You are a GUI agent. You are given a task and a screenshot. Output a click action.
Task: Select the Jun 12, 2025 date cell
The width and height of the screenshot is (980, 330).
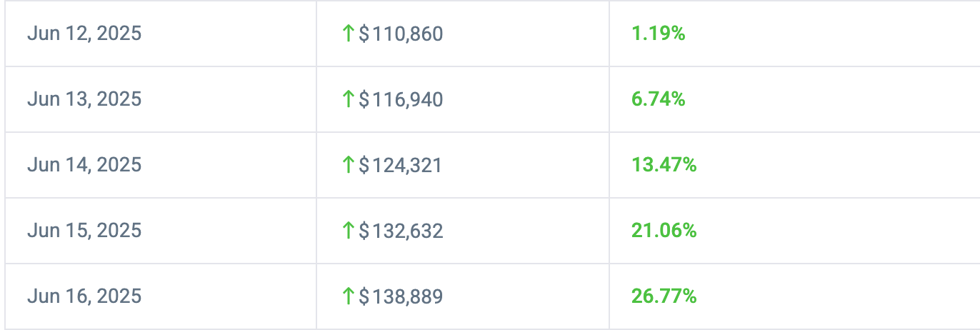(x=84, y=34)
